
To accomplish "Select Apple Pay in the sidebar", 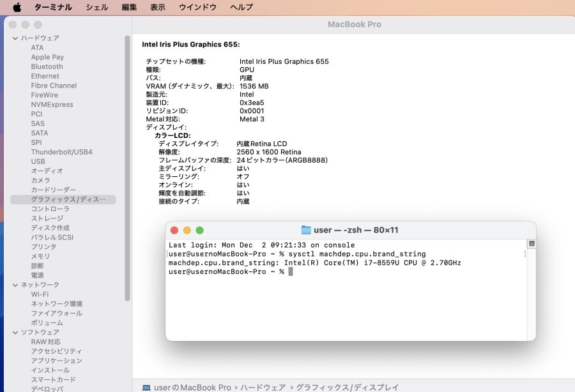I will tap(47, 57).
